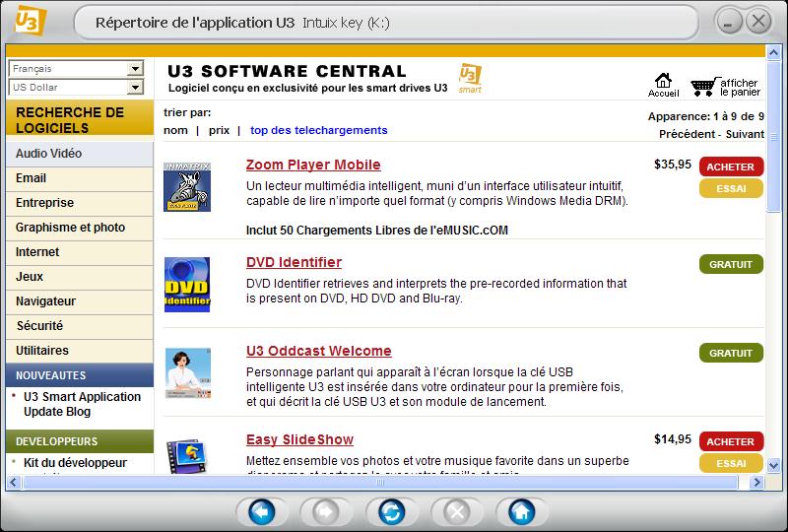788x532 pixels.
Task: Click ACHETER button for Zoom Player Mobile
Action: 731,166
